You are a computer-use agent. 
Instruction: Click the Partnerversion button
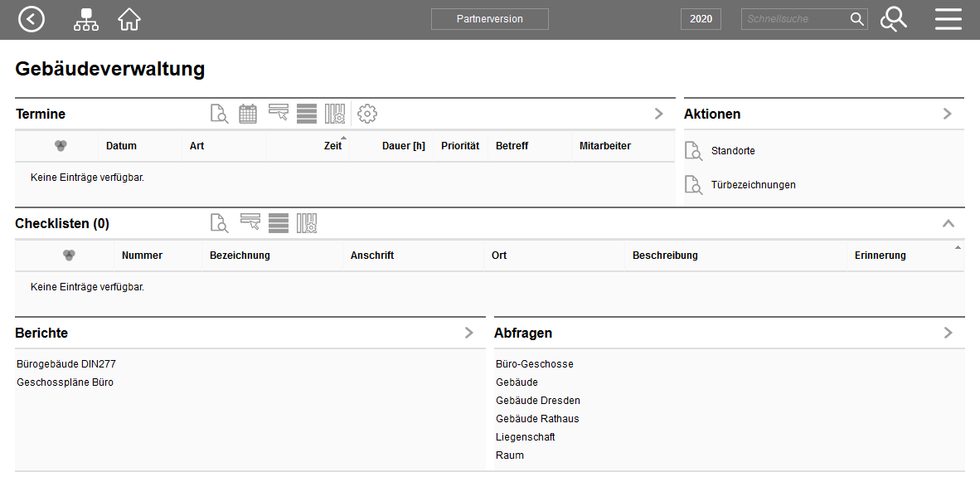tap(489, 19)
